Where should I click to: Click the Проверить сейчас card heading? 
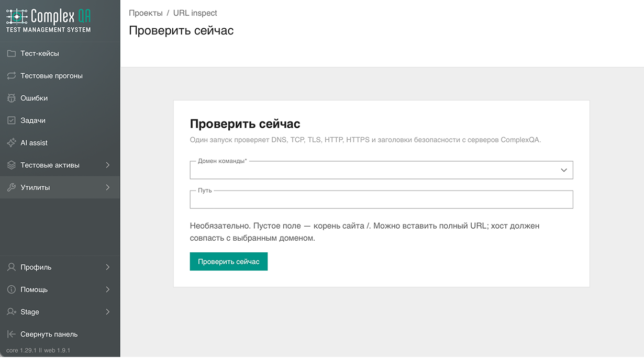[245, 124]
